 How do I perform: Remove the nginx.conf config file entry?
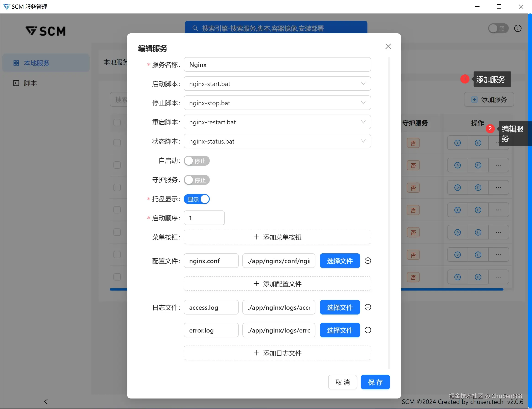[x=368, y=261]
